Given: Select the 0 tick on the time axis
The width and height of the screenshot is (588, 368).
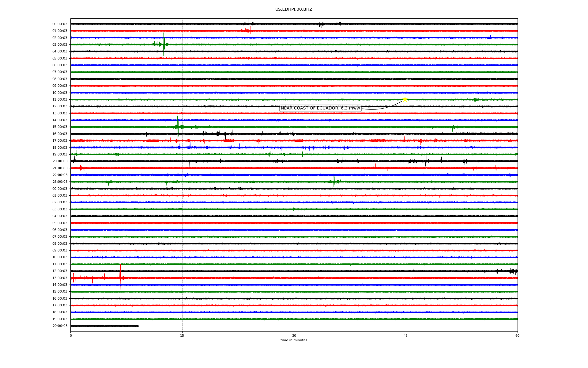Looking at the screenshot, I should pyautogui.click(x=71, y=335).
